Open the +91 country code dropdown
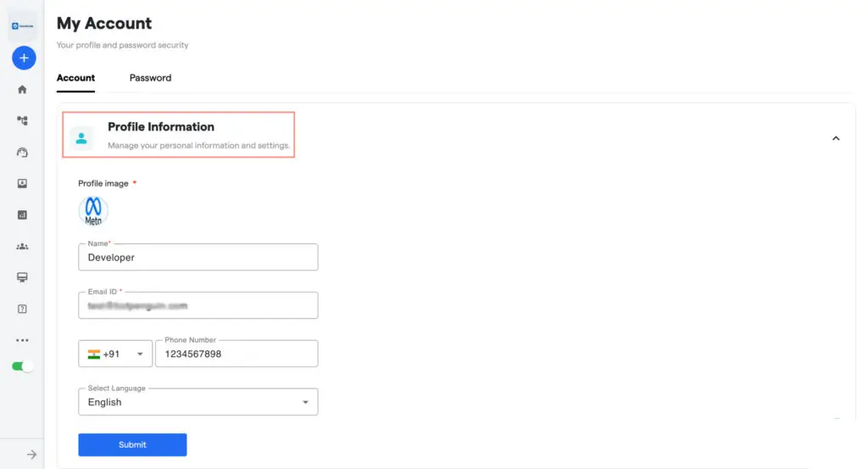The width and height of the screenshot is (868, 469). pyautogui.click(x=115, y=354)
